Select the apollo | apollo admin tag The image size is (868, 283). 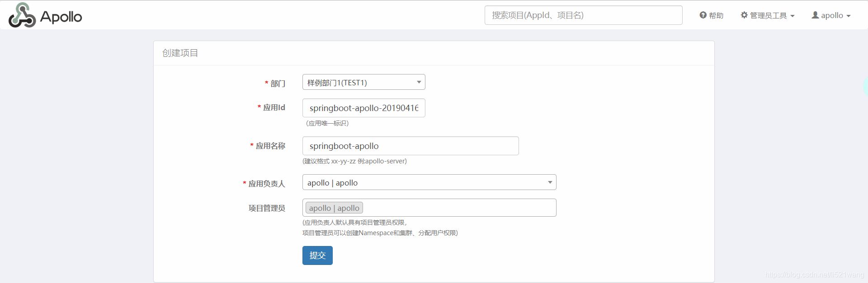[334, 208]
